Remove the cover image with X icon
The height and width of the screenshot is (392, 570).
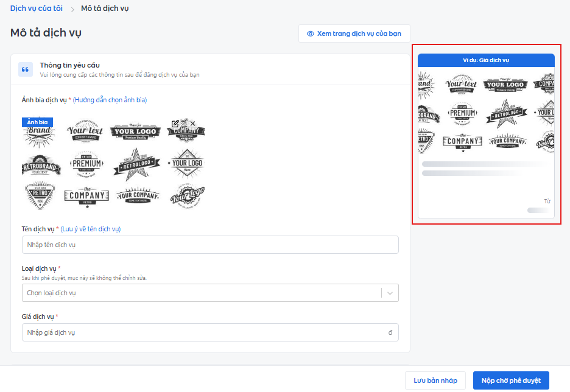click(193, 124)
